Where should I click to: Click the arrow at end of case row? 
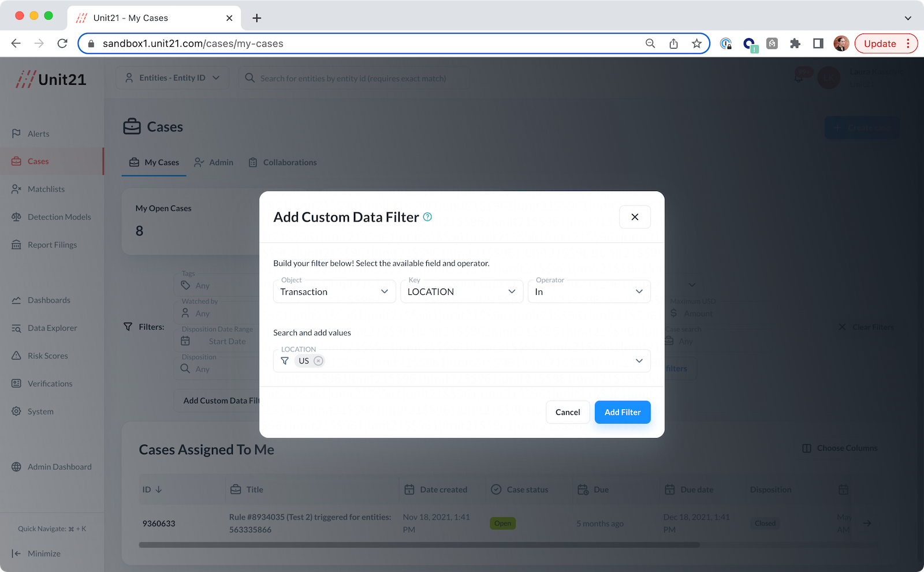click(867, 523)
